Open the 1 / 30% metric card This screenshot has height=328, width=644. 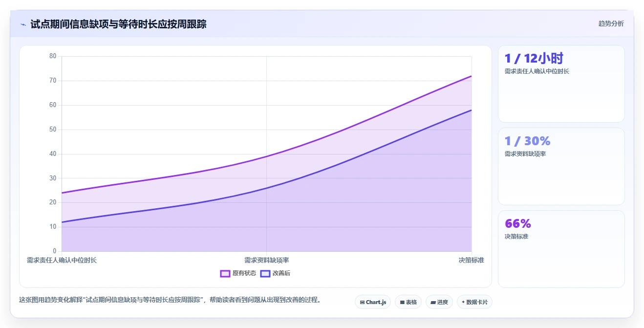(561, 166)
